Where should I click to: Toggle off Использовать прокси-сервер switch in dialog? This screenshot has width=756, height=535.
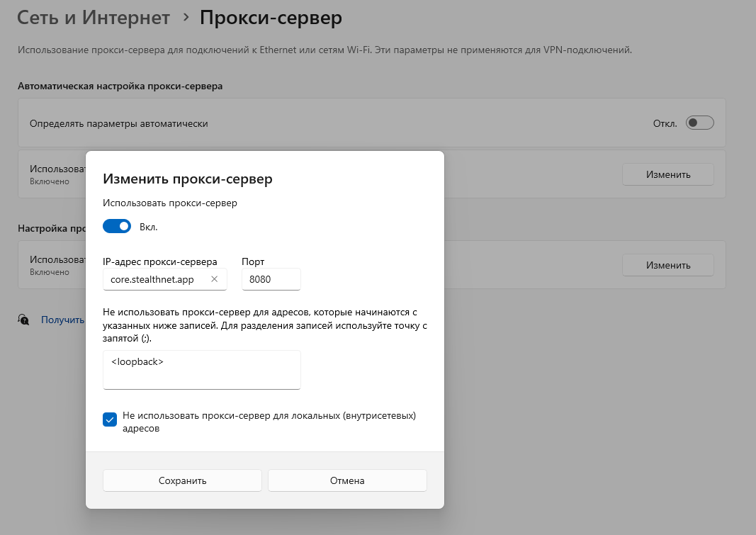(117, 227)
